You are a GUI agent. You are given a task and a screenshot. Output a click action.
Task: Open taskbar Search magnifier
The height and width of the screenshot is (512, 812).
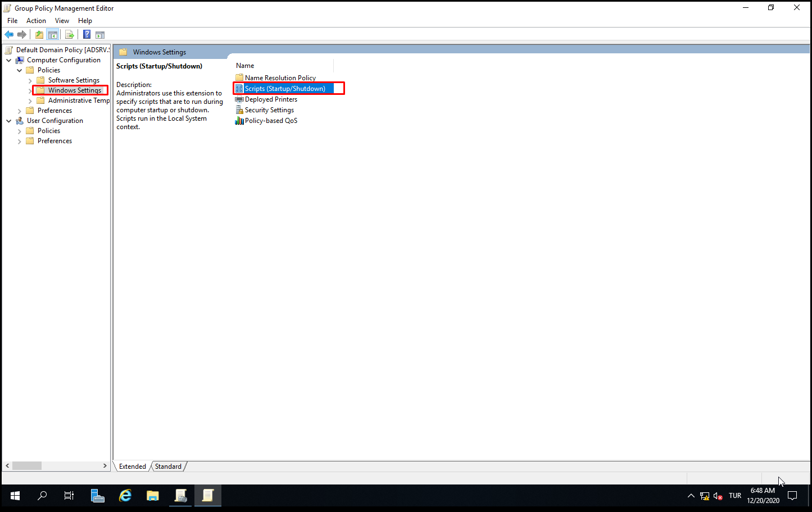[42, 496]
